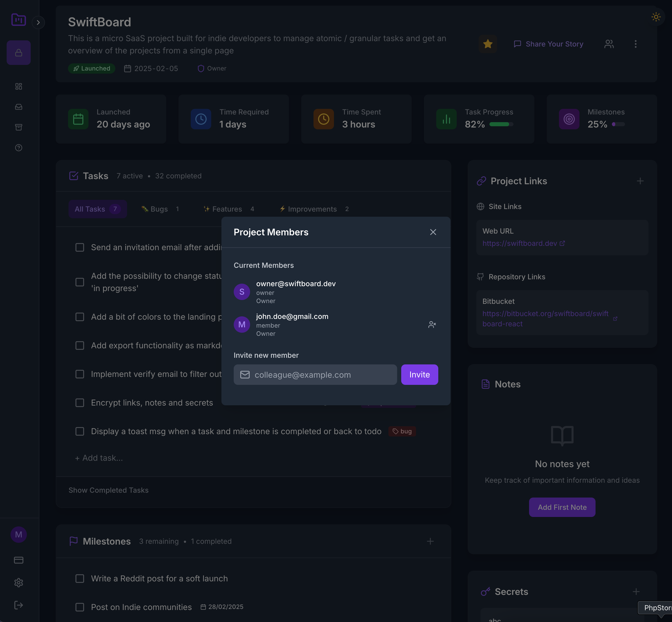The height and width of the screenshot is (622, 672).
Task: Close the Project Members dialog
Action: [x=433, y=232]
